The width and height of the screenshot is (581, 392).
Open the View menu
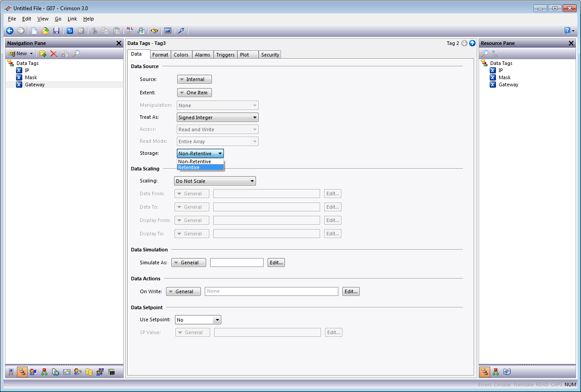tap(43, 19)
